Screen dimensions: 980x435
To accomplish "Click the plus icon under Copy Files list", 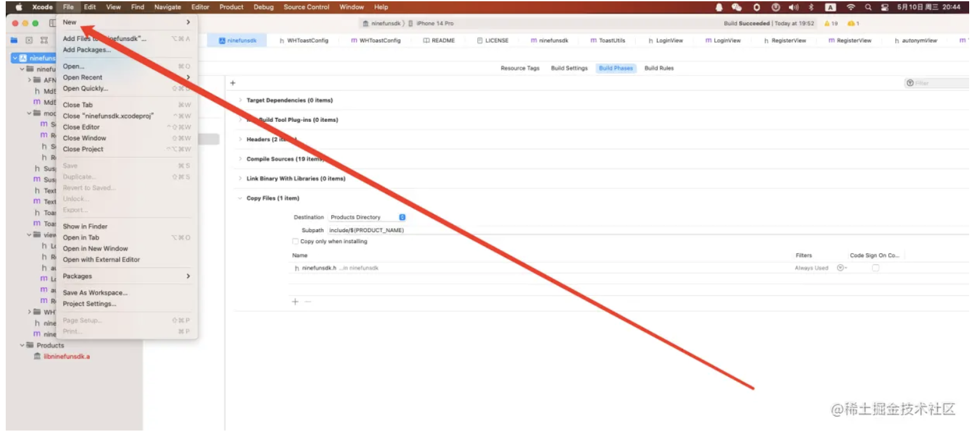I will [x=295, y=302].
